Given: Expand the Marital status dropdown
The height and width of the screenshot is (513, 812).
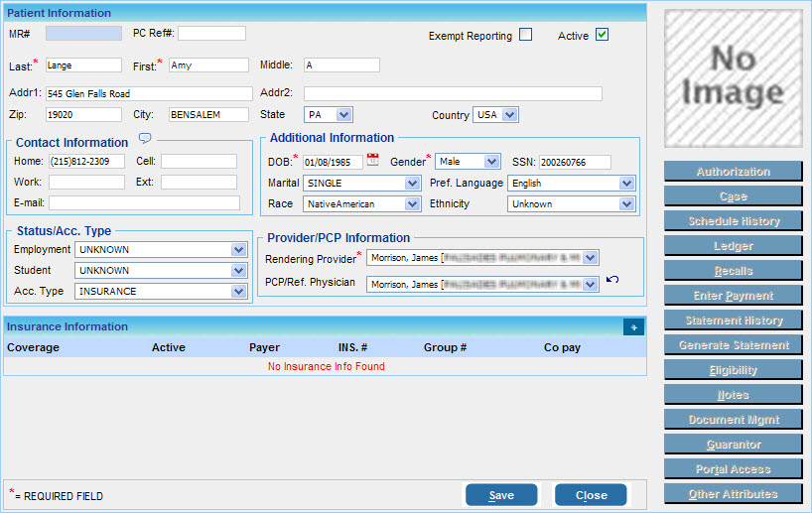Looking at the screenshot, I should click(x=412, y=184).
